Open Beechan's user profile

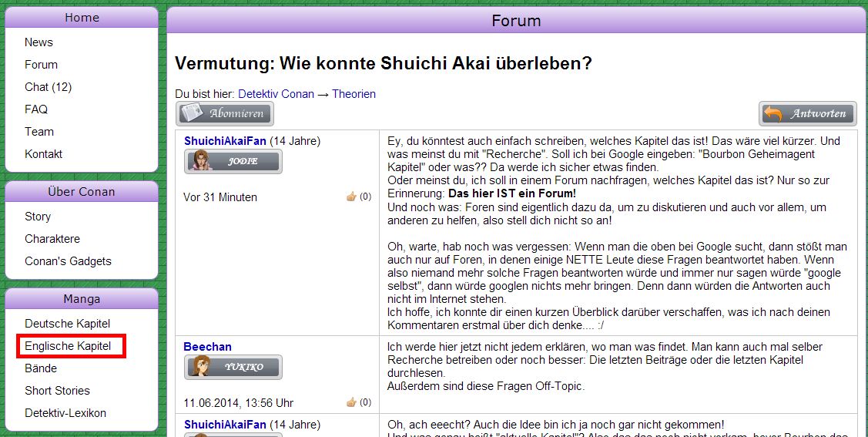coord(208,348)
